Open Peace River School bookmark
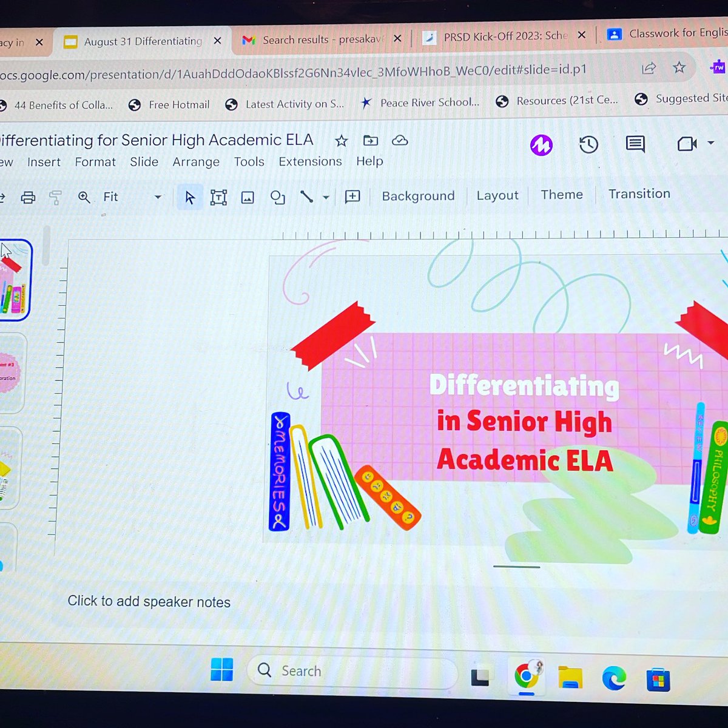Screen dimensions: 728x728 (420, 103)
